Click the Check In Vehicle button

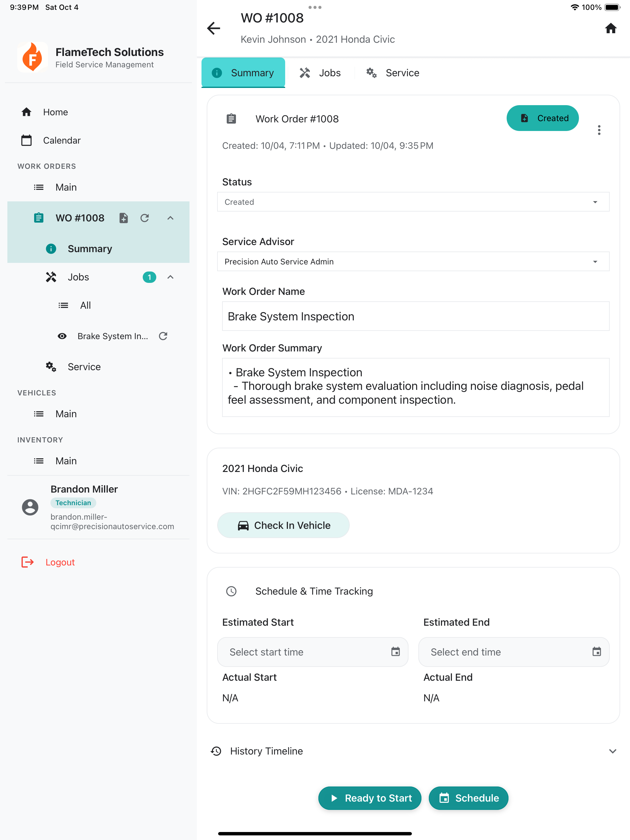tap(283, 525)
